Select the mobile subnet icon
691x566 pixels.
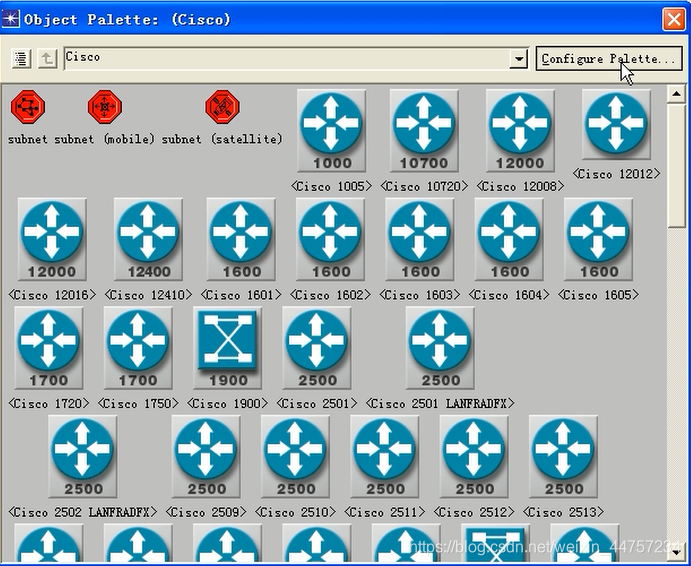(x=104, y=107)
